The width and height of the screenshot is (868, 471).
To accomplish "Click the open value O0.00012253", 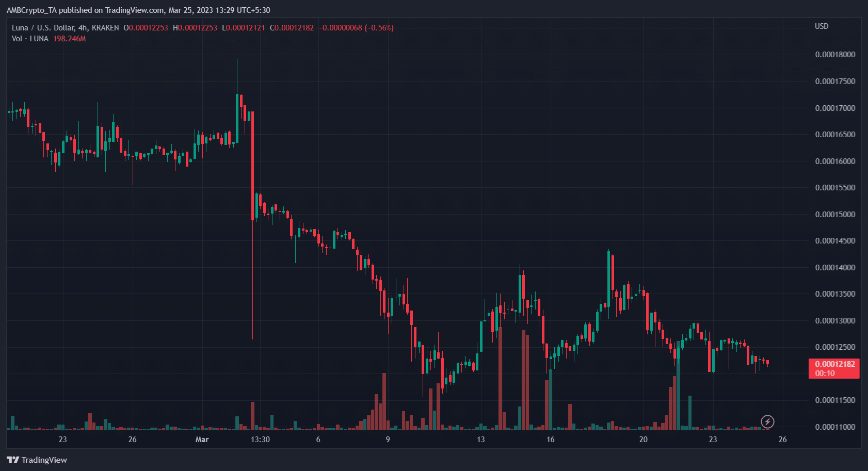I will click(x=146, y=28).
